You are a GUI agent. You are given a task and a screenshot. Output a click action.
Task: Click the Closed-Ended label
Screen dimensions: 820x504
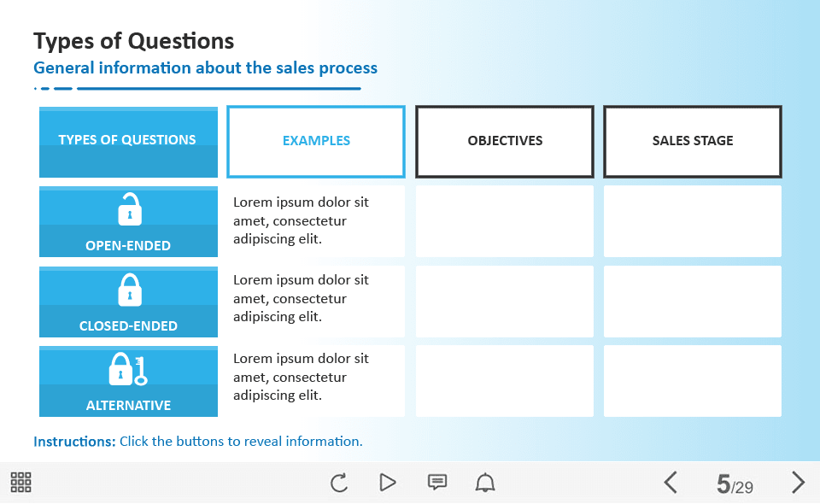pyautogui.click(x=128, y=325)
